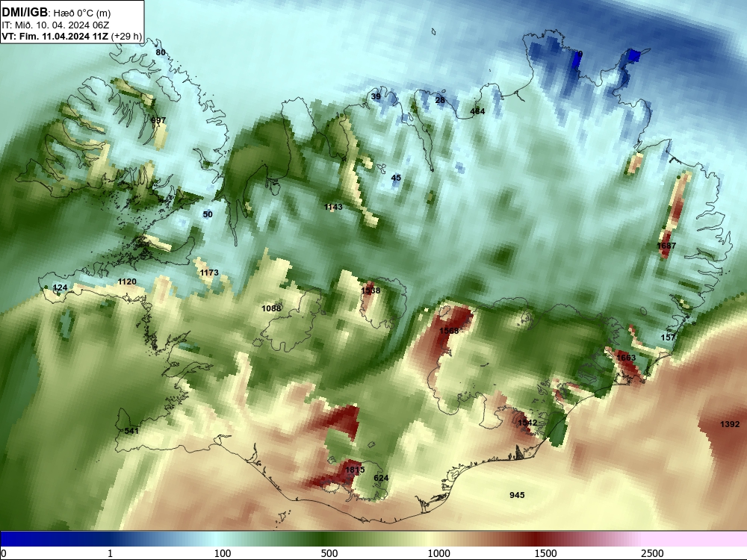The width and height of the screenshot is (747, 560).
Task: Click the value 1088 on the map
Action: [272, 308]
